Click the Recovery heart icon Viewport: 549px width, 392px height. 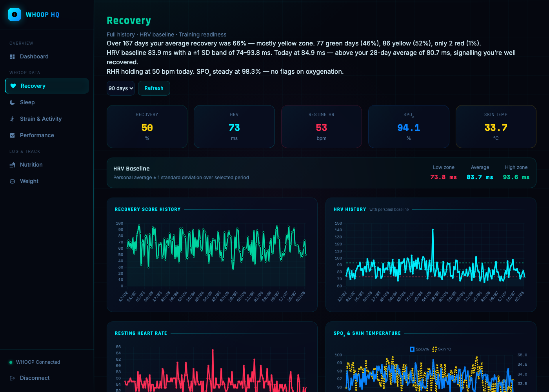point(13,86)
